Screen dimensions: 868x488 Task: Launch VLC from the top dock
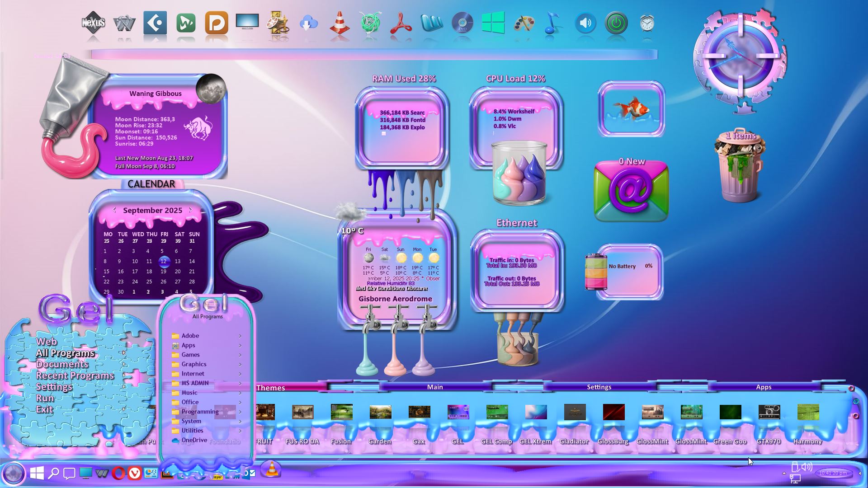click(340, 23)
